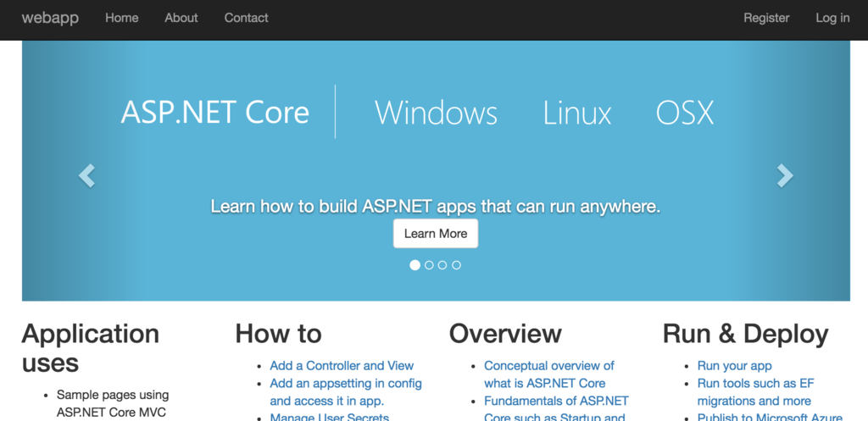Select the second carousel indicator dot

429,265
